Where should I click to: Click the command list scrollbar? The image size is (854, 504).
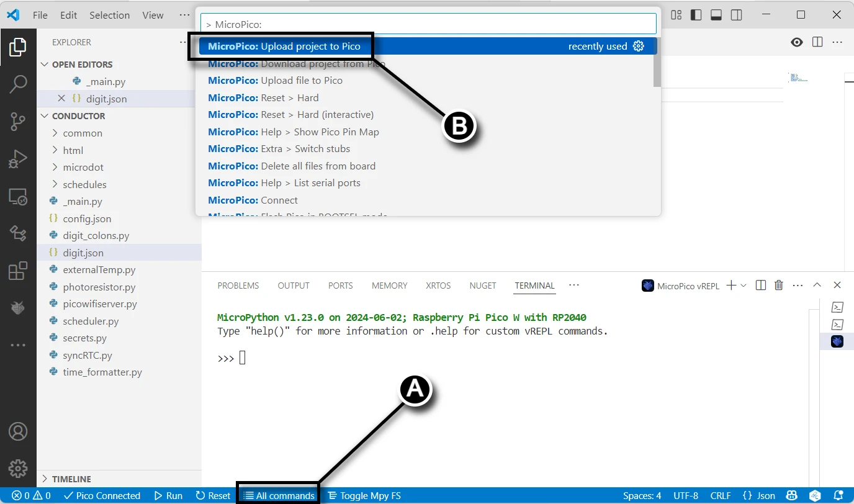click(657, 62)
